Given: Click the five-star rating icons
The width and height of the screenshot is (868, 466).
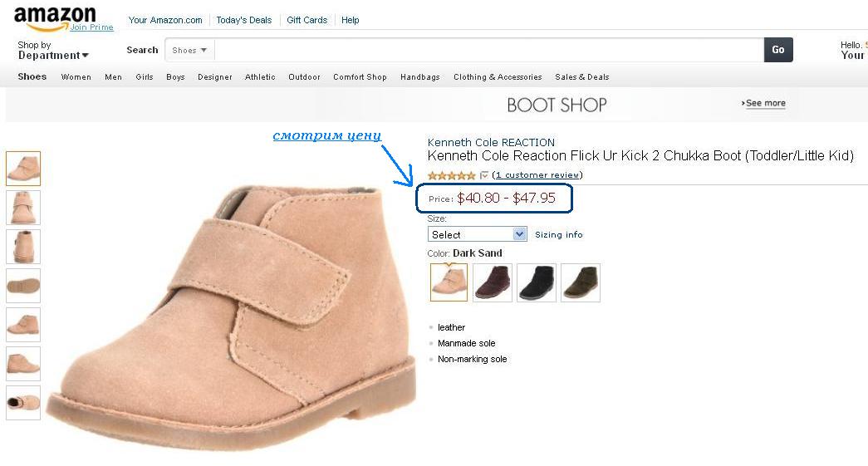Looking at the screenshot, I should point(451,175).
